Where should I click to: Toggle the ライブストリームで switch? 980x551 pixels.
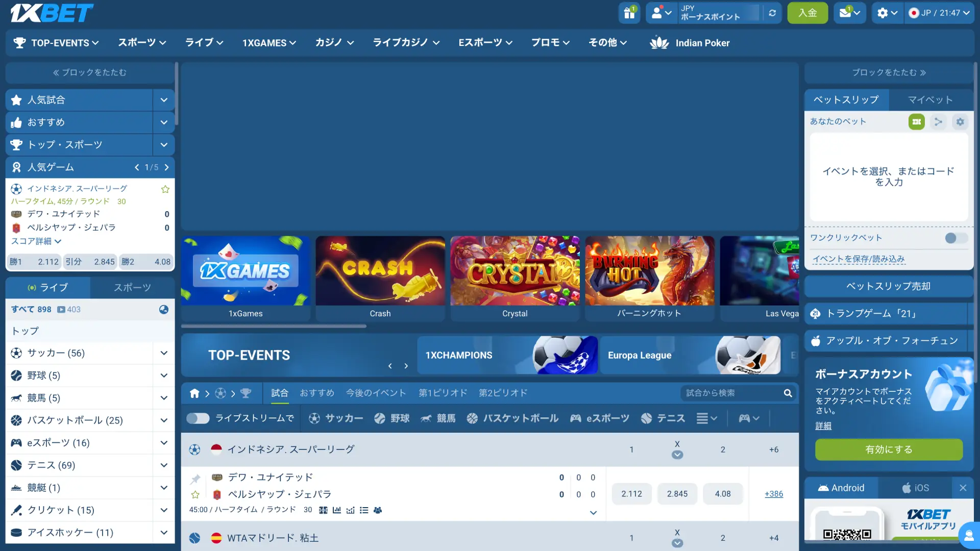pos(198,418)
